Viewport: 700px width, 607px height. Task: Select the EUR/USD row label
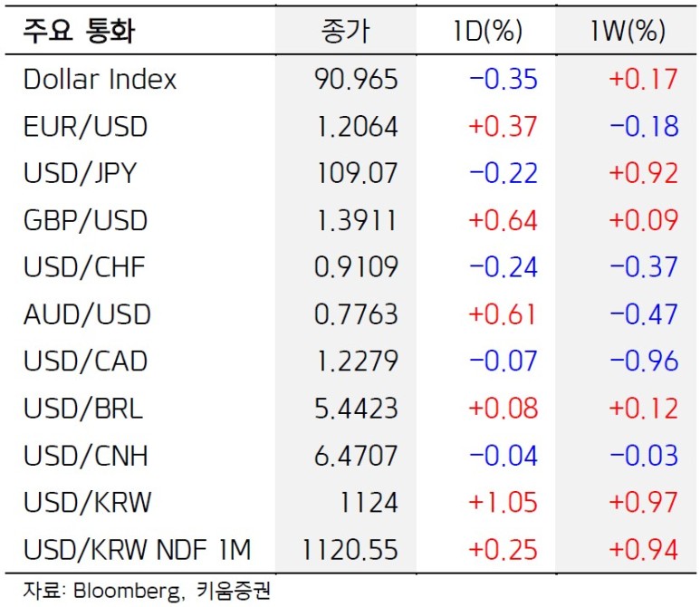click(x=85, y=126)
